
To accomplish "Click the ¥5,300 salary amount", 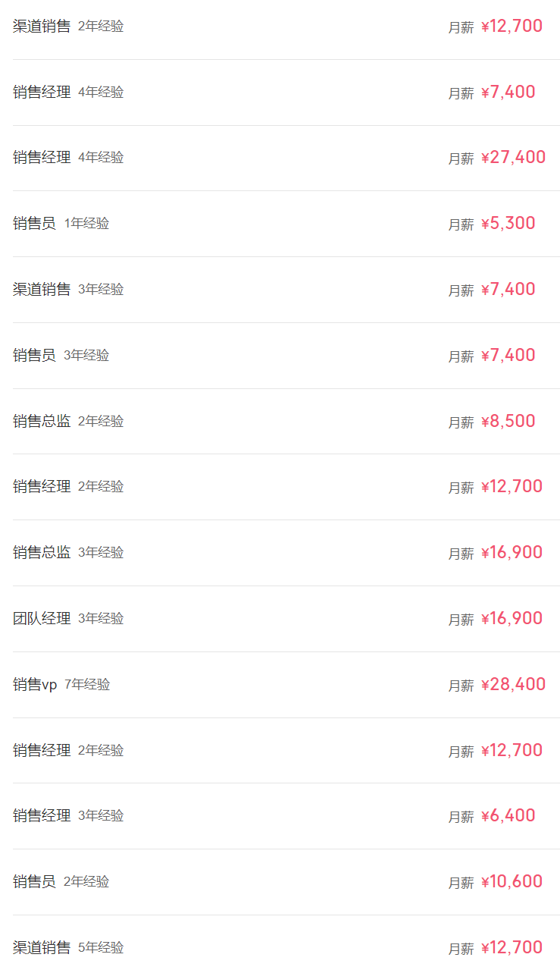I will pos(508,224).
